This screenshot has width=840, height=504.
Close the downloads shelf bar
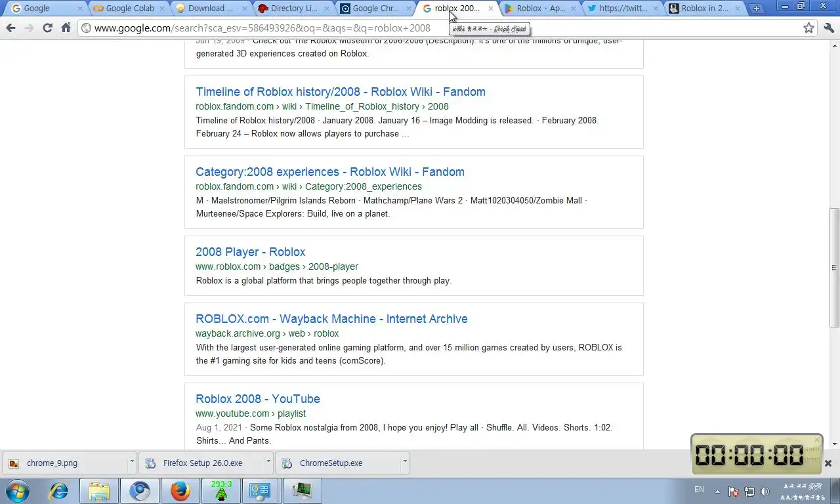[828, 463]
